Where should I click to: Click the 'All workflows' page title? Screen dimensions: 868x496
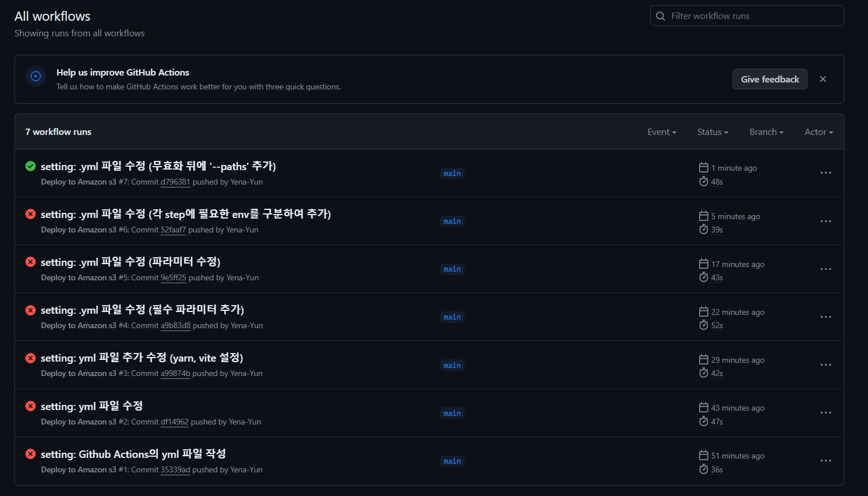pos(52,16)
